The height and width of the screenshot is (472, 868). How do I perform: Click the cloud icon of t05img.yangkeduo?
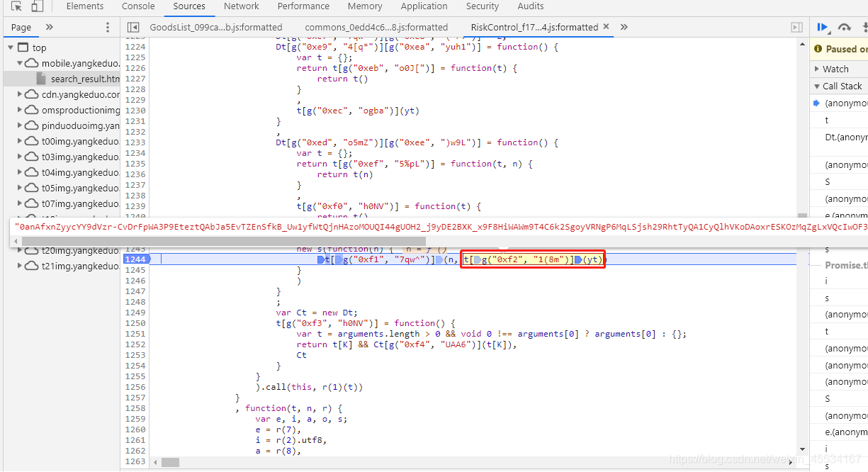pos(31,188)
